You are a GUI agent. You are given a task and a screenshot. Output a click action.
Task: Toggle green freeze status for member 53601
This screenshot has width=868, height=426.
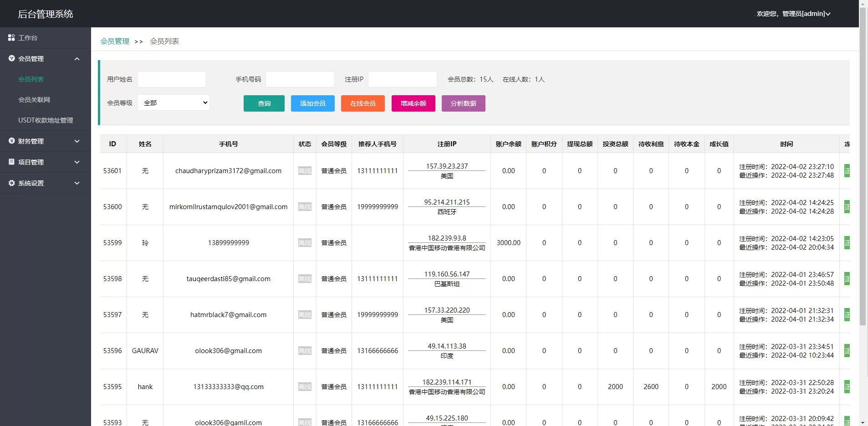847,171
